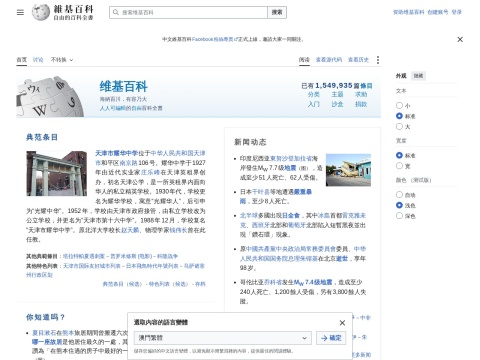
Task: Close the Facebook announcement banner
Action: pyautogui.click(x=460, y=39)
